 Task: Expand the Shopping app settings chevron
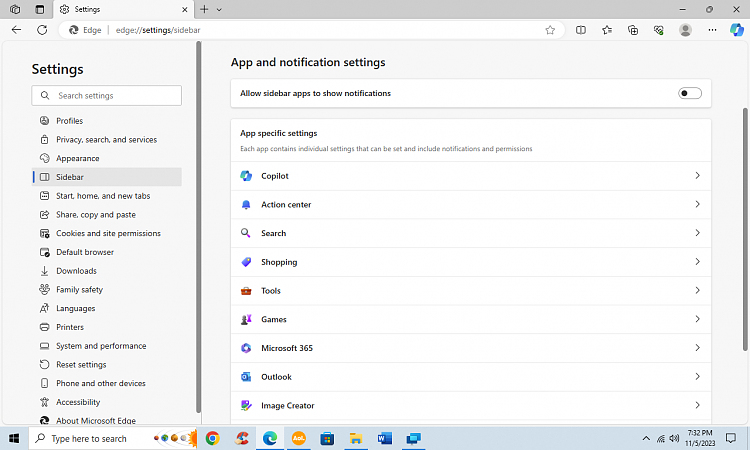(x=697, y=262)
